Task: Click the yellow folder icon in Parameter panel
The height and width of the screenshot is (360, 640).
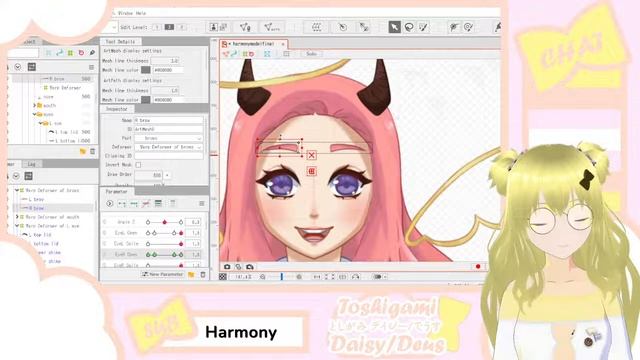Action: click(x=191, y=275)
